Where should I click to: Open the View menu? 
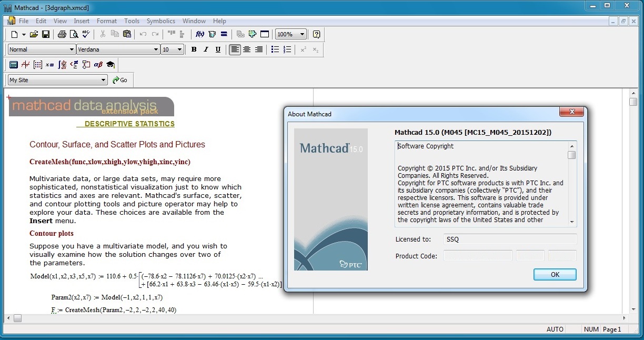(60, 21)
